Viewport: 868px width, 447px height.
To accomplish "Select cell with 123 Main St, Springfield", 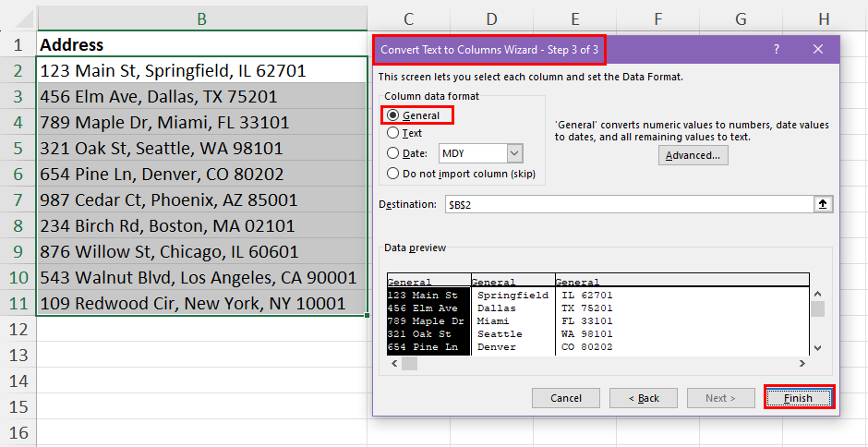I will pos(202,70).
